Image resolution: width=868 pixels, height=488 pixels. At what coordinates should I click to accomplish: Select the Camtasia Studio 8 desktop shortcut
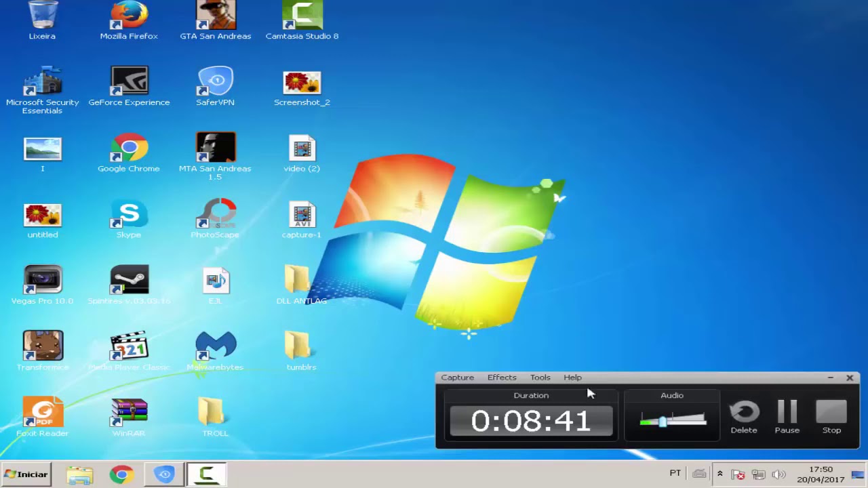[302, 20]
